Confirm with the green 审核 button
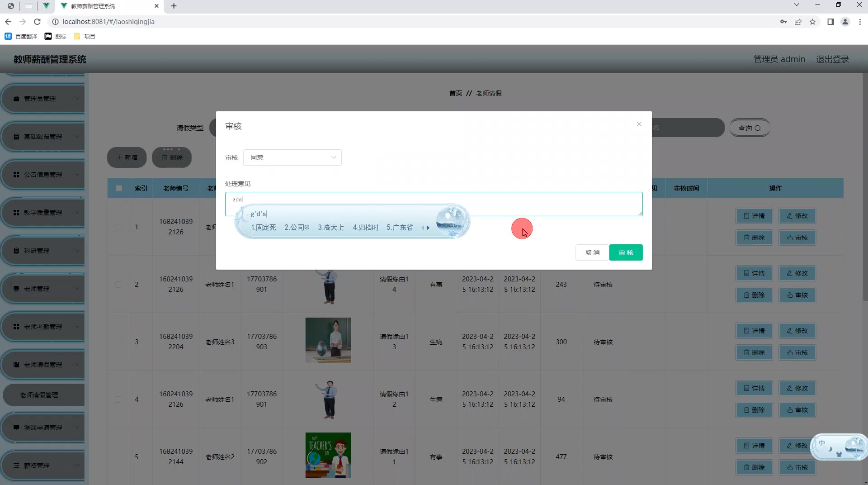 (x=626, y=252)
